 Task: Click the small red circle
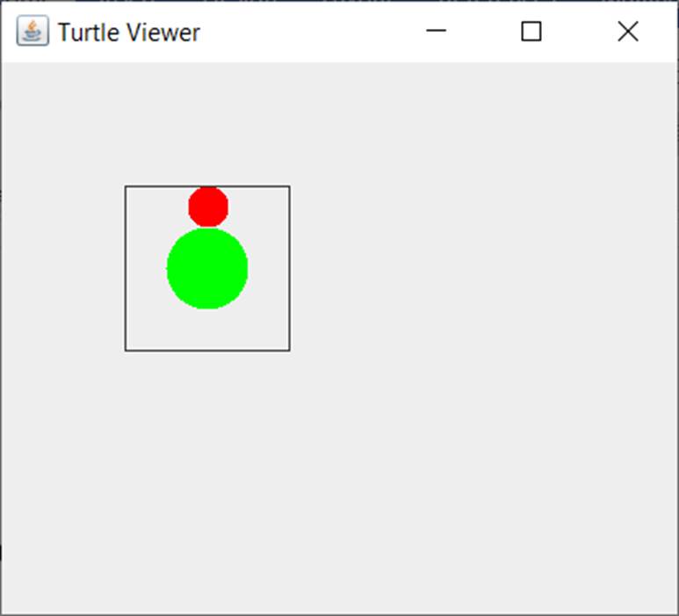[x=208, y=207]
